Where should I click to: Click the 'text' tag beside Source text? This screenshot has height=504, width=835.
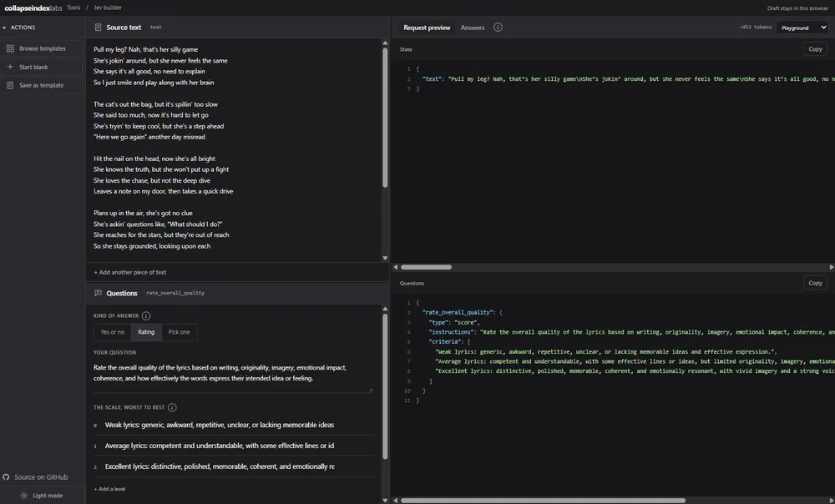tap(155, 28)
